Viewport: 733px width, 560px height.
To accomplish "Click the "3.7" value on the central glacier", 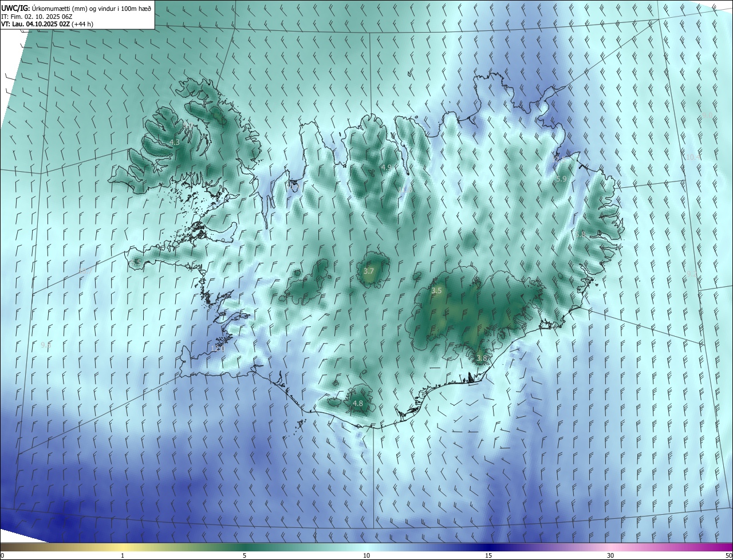I will tap(369, 271).
